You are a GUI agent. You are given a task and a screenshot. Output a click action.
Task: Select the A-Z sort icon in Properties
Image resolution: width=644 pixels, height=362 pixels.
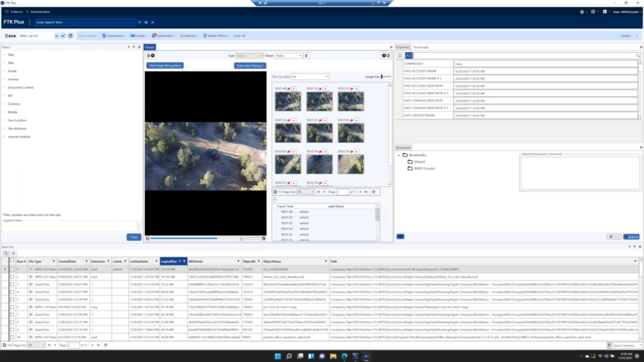409,55
